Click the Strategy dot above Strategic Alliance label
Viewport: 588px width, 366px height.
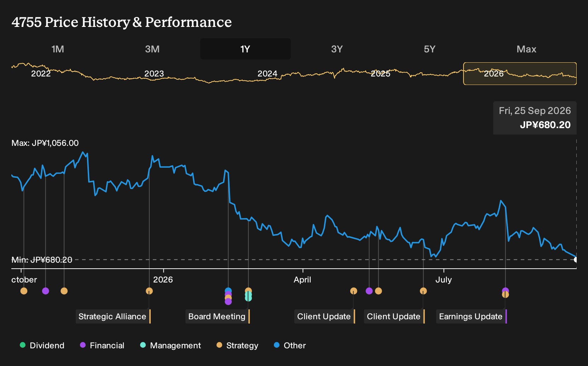(x=149, y=291)
